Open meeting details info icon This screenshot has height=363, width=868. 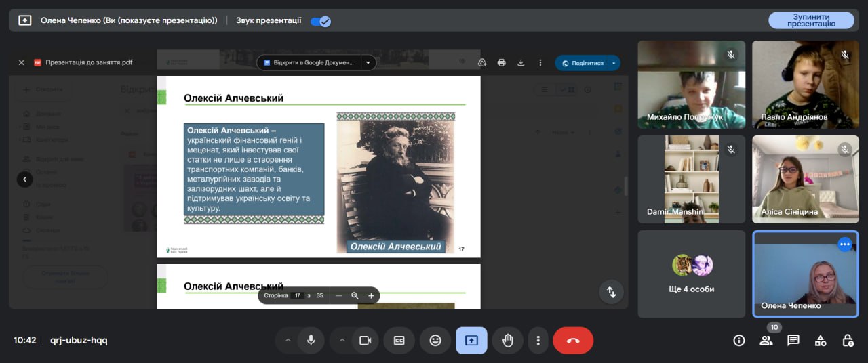click(x=739, y=341)
